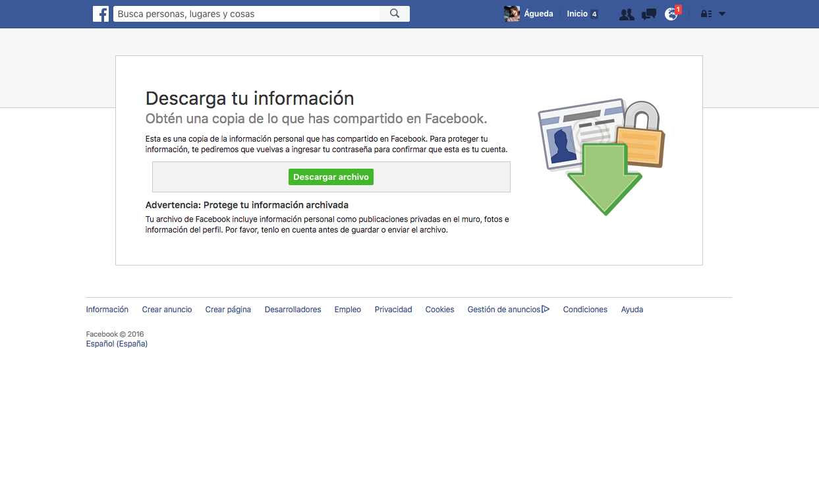Check notifications via the globe icon
Screen dimensions: 819x504
point(670,14)
